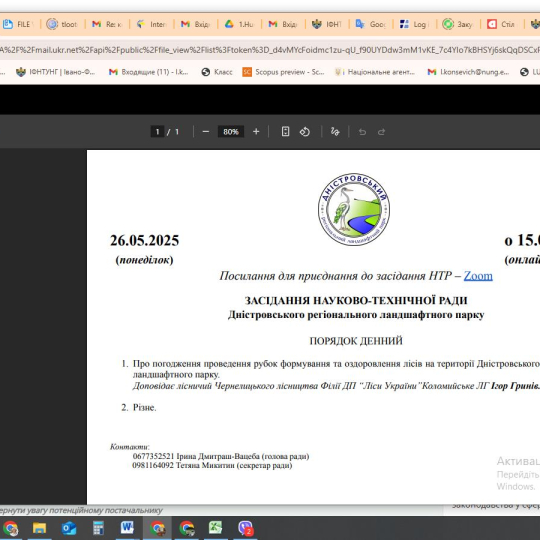Click the Chrome icon left of File Explorer
This screenshot has height=540, width=540.
point(10,528)
